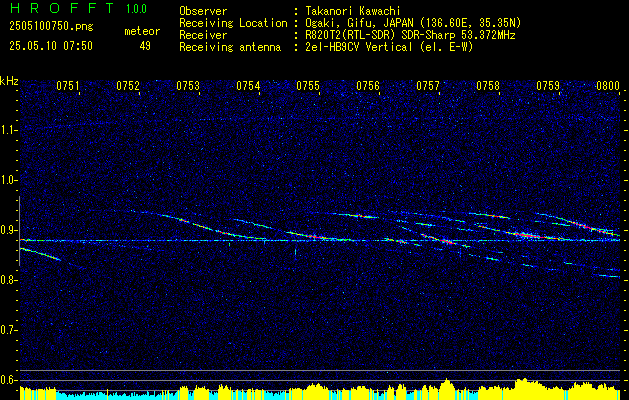
Task: Click the 0751 time marker
Action: [x=68, y=86]
